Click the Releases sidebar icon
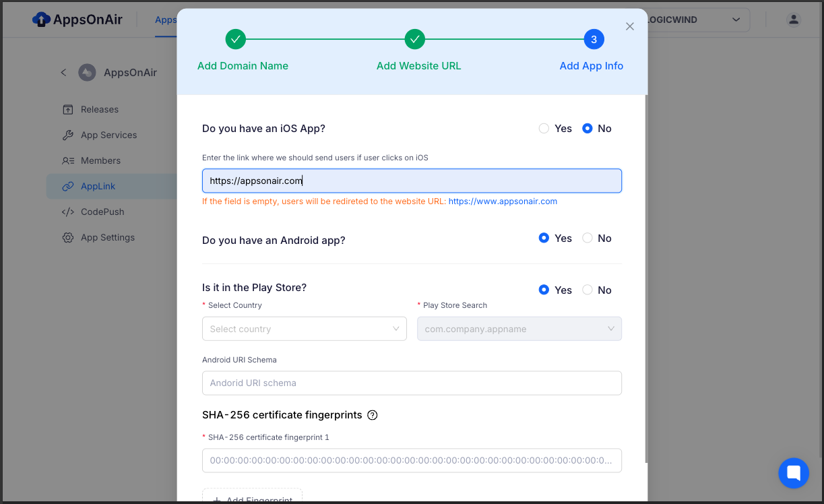The width and height of the screenshot is (824, 504). [68, 110]
